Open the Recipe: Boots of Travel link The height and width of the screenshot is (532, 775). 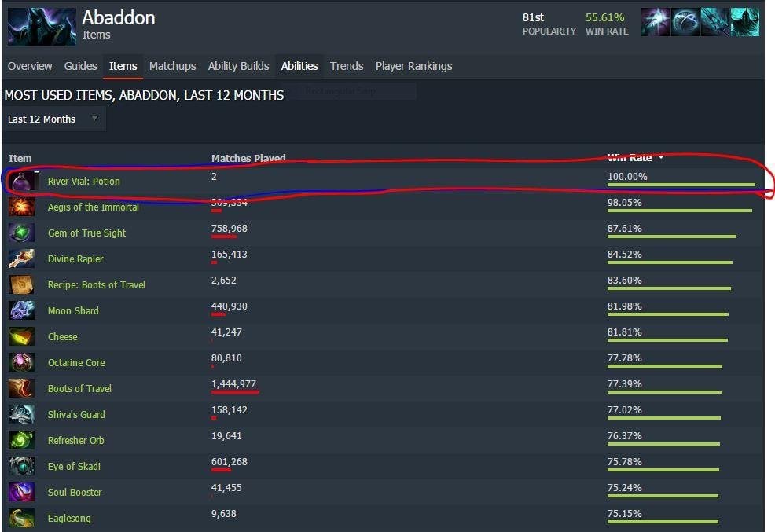pyautogui.click(x=97, y=285)
